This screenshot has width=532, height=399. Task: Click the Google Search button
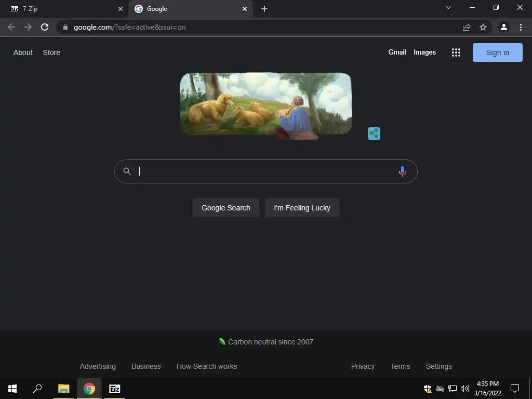click(225, 208)
